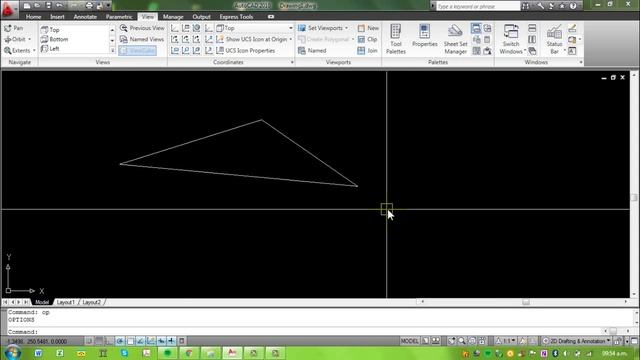The width and height of the screenshot is (640, 360).
Task: Click the Zoom magnifier icon in status bar
Action: tap(462, 341)
